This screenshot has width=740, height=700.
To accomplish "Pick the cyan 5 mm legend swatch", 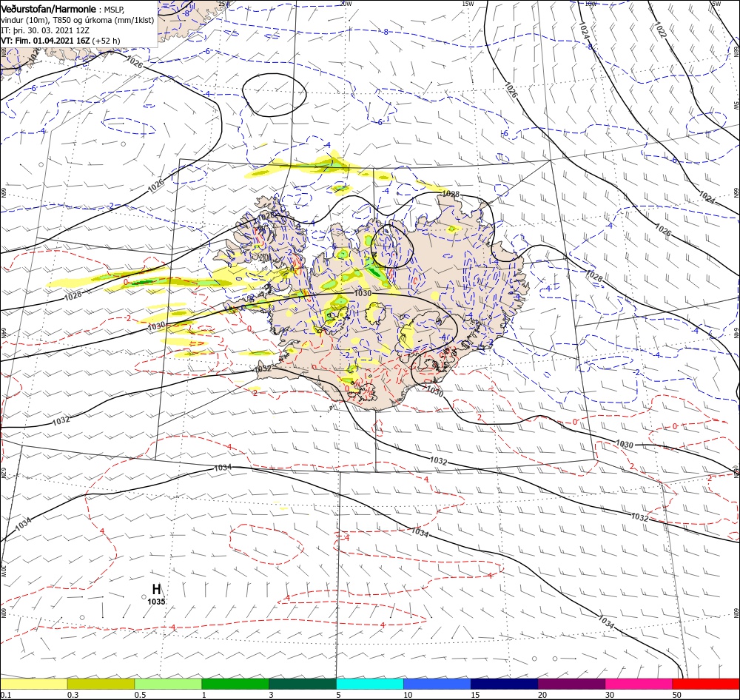I will [370, 684].
